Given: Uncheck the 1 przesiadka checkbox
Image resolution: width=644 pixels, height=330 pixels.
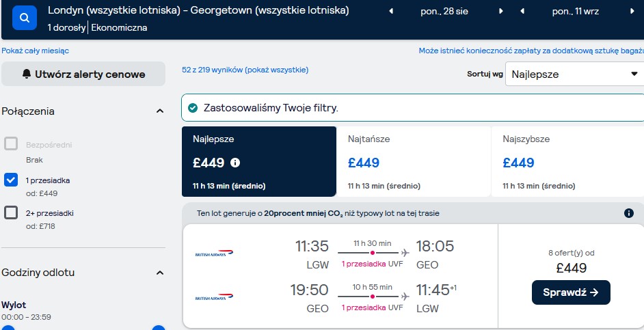Looking at the screenshot, I should 11,180.
